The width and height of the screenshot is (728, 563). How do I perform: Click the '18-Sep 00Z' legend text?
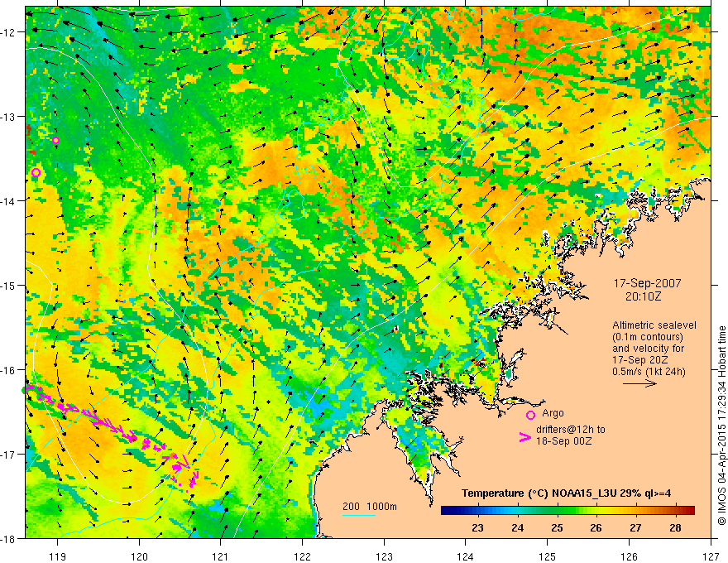click(563, 441)
